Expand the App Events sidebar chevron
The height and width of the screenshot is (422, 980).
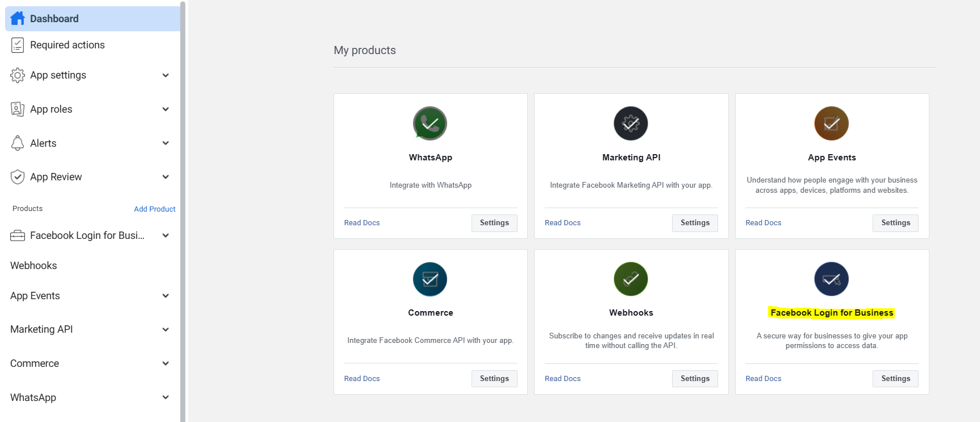[165, 296]
